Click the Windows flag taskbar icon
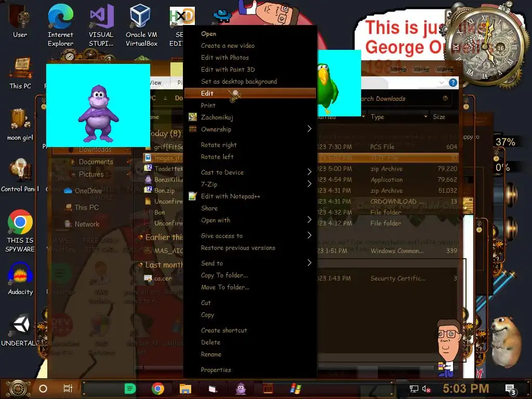 (x=296, y=389)
